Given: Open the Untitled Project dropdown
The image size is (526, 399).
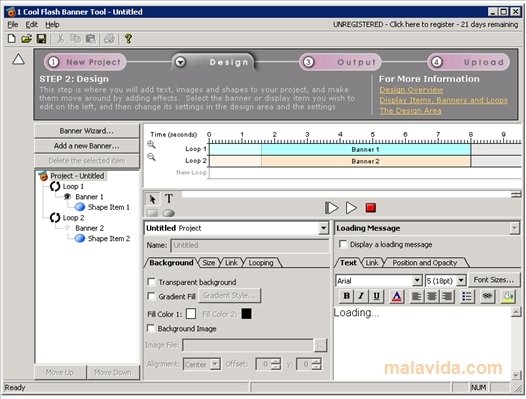Looking at the screenshot, I should (323, 228).
